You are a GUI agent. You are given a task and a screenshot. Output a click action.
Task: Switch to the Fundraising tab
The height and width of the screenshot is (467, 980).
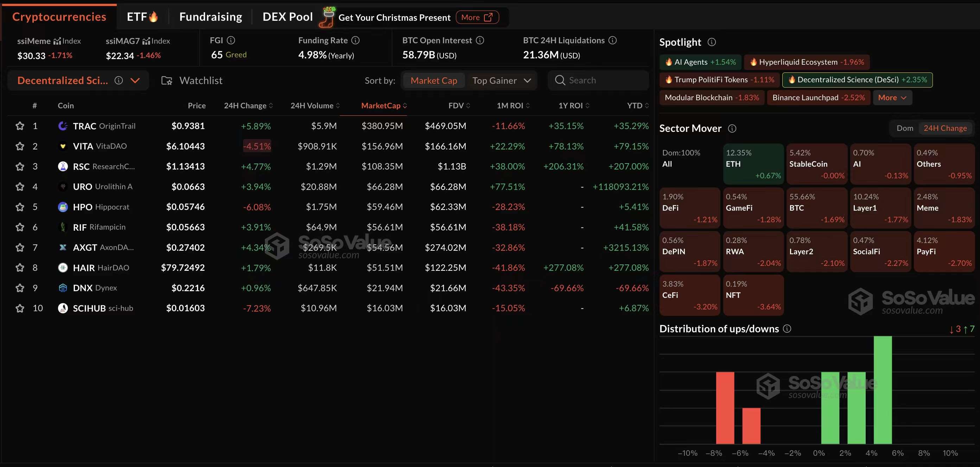click(210, 17)
